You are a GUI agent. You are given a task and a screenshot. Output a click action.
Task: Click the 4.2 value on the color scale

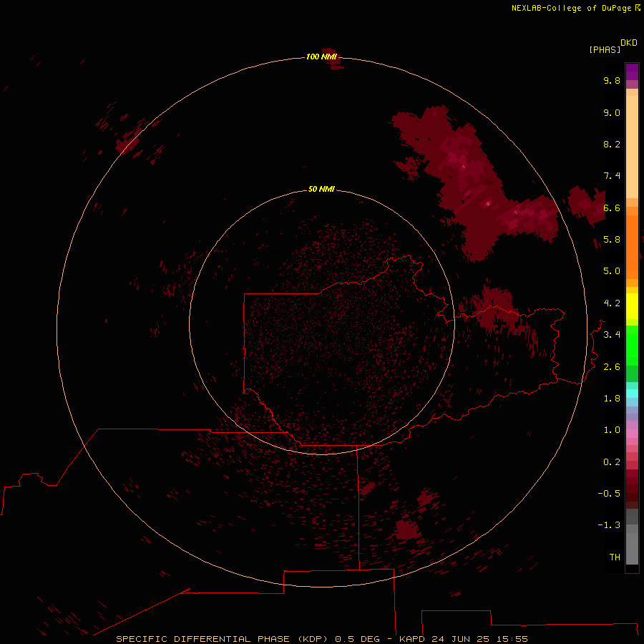(x=612, y=303)
